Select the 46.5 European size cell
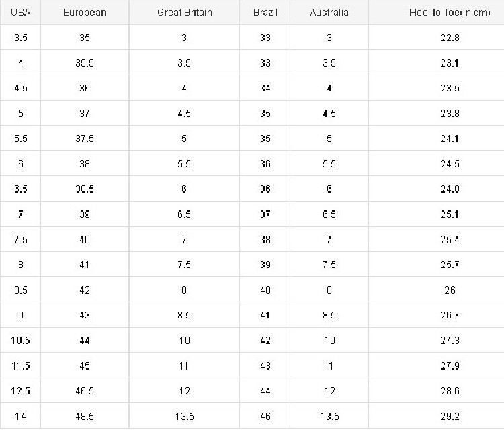 [84, 391]
